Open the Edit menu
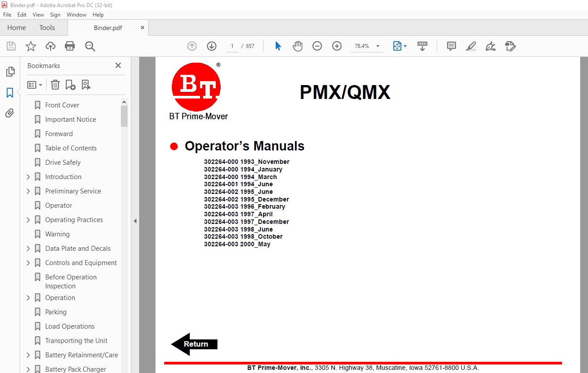 click(22, 15)
